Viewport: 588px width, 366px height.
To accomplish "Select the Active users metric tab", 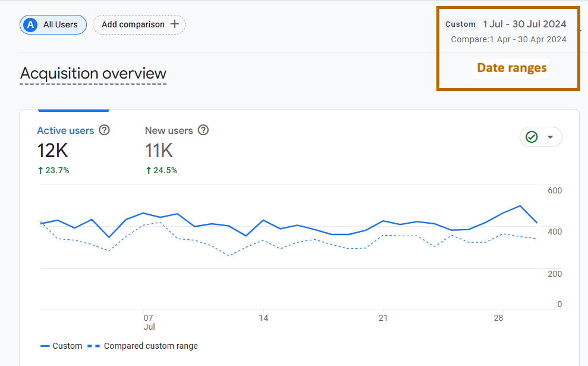I will pyautogui.click(x=65, y=131).
